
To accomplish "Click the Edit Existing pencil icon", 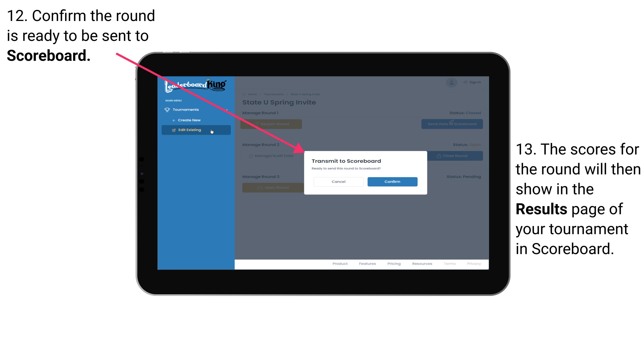I will [174, 130].
